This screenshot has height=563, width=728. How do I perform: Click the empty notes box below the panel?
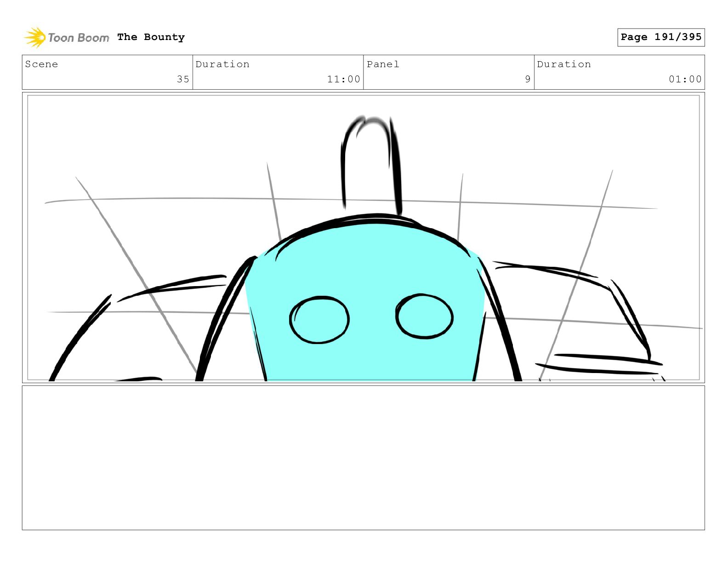364,458
